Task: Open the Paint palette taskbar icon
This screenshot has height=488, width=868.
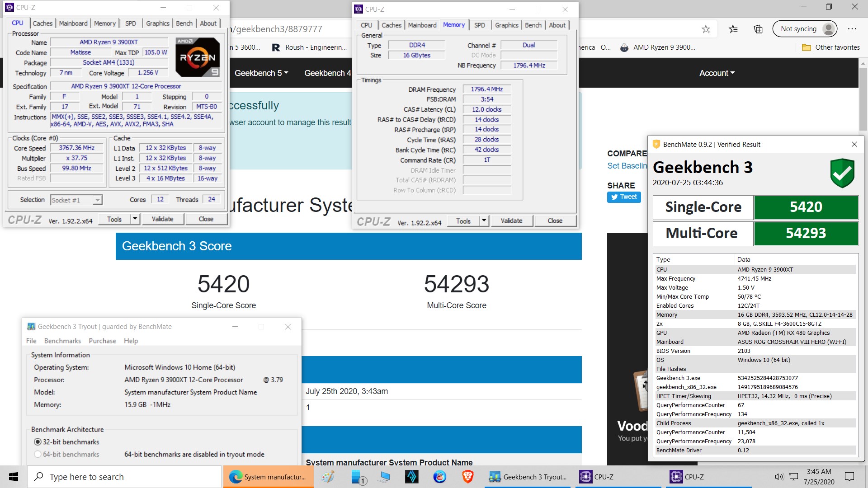Action: 328,477
